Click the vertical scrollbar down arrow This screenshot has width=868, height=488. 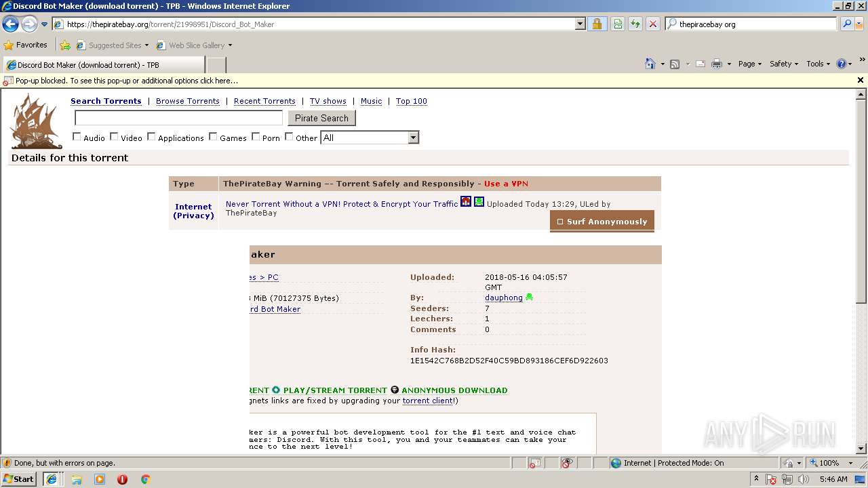point(861,449)
